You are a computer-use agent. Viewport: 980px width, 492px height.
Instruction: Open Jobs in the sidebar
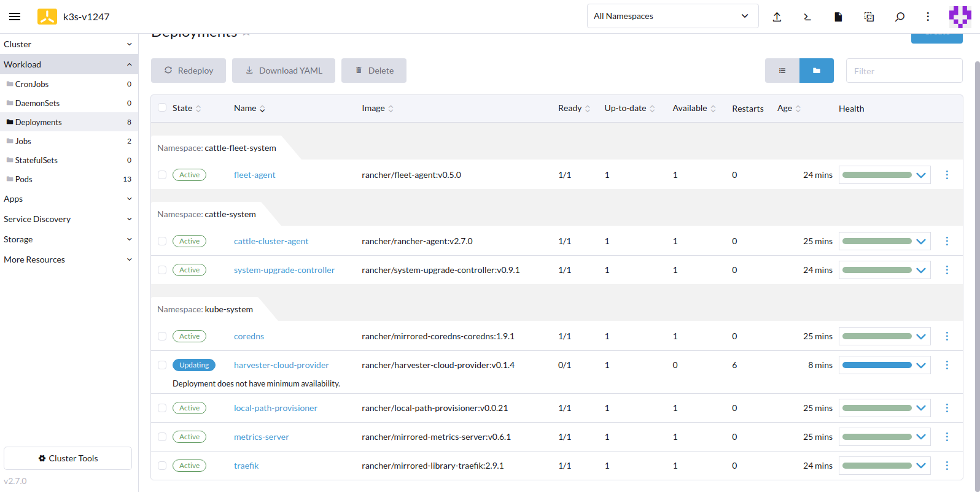[x=69, y=141]
